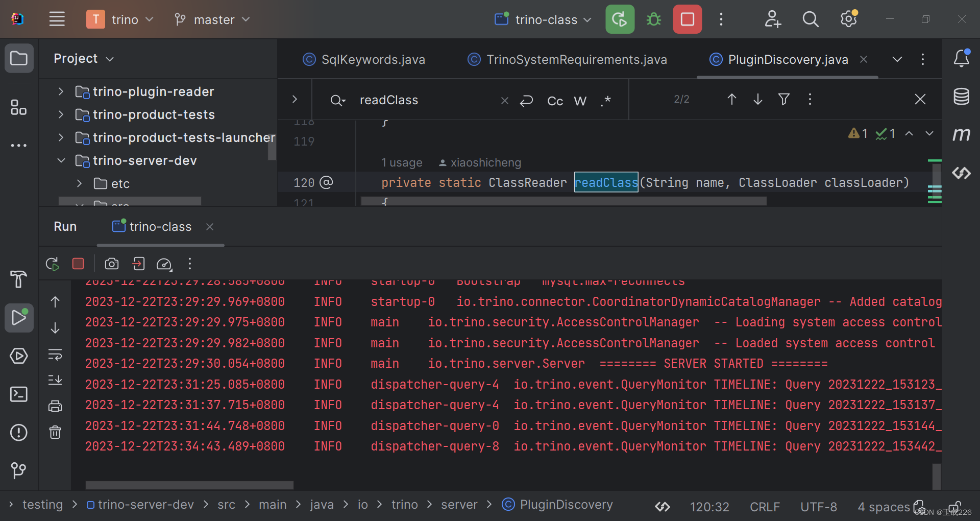The image size is (980, 521).
Task: Expand trino-plugin-reader folder
Action: pos(61,91)
